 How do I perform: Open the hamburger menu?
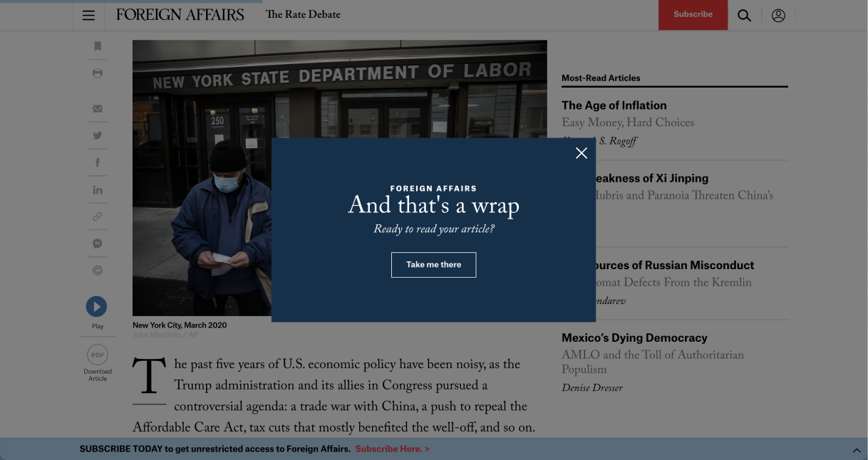pyautogui.click(x=88, y=15)
